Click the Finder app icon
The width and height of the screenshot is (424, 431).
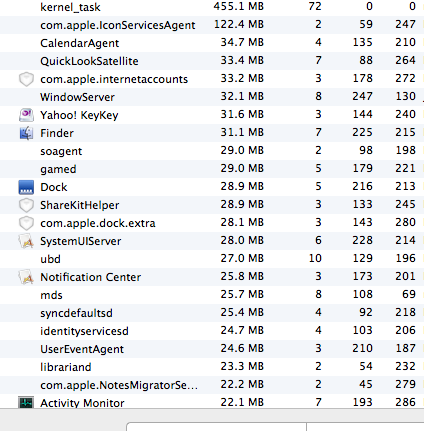click(x=26, y=133)
